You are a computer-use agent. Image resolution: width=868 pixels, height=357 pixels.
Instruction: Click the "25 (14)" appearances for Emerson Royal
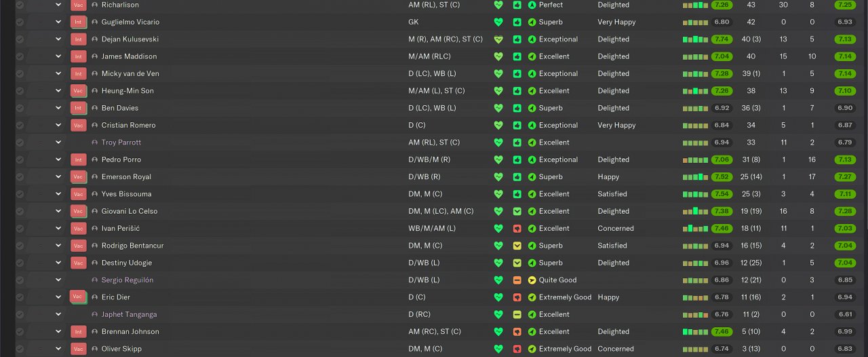[751, 176]
